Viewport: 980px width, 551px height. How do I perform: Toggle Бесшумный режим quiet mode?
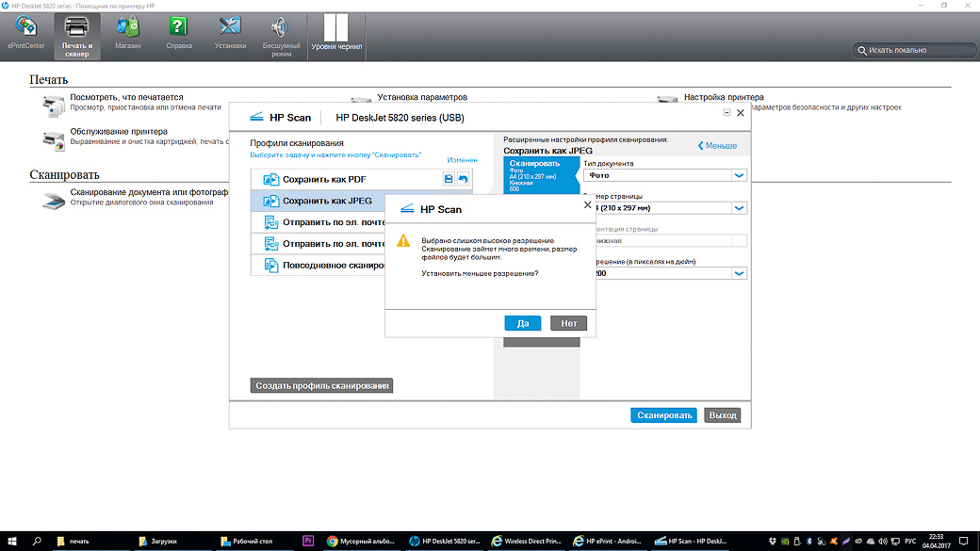point(281,36)
